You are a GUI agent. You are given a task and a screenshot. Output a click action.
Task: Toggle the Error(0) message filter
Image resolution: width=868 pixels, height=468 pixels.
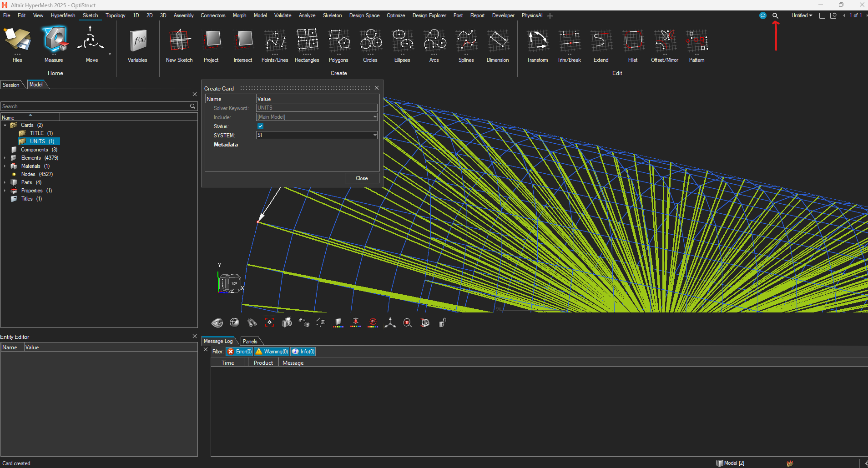[240, 352]
